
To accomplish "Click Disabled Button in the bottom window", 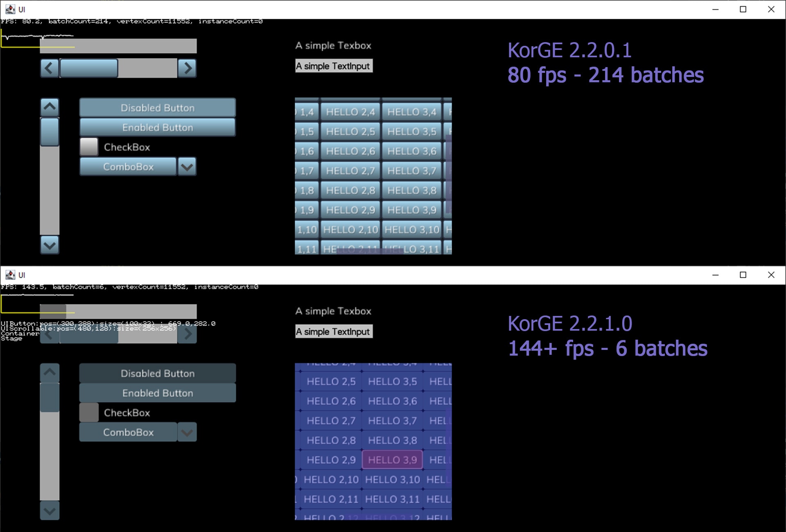I will [x=158, y=373].
